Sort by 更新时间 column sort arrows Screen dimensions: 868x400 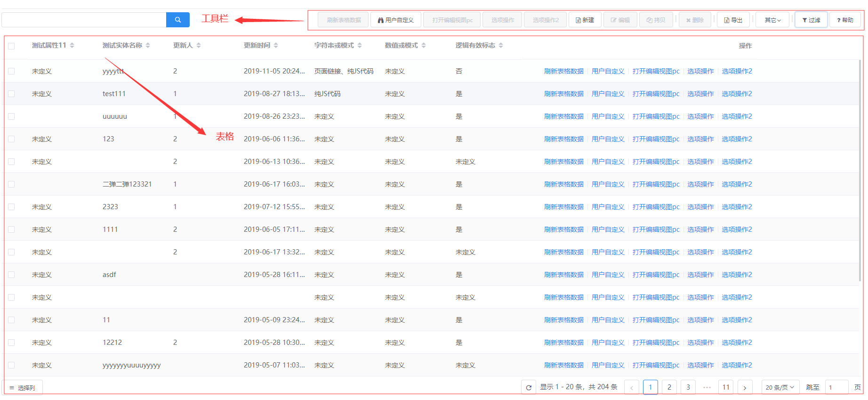point(276,45)
